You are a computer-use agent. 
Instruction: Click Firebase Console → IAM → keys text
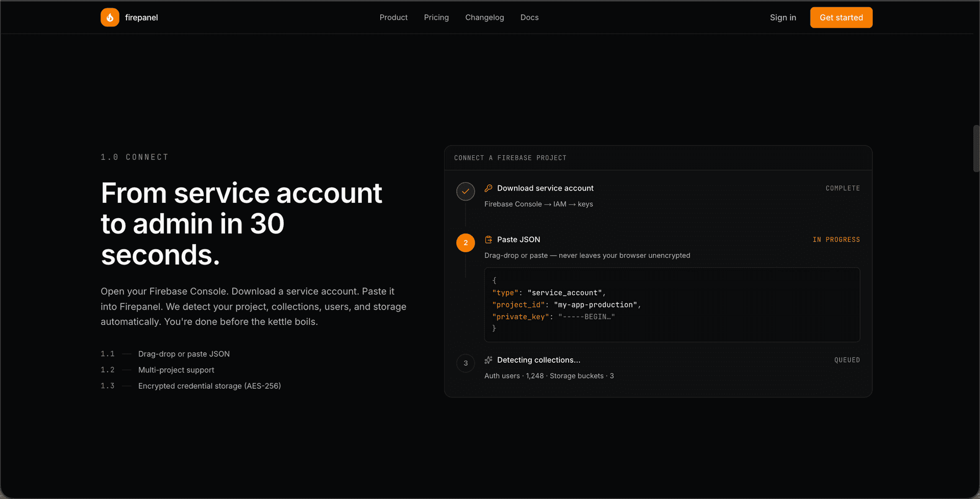tap(538, 204)
